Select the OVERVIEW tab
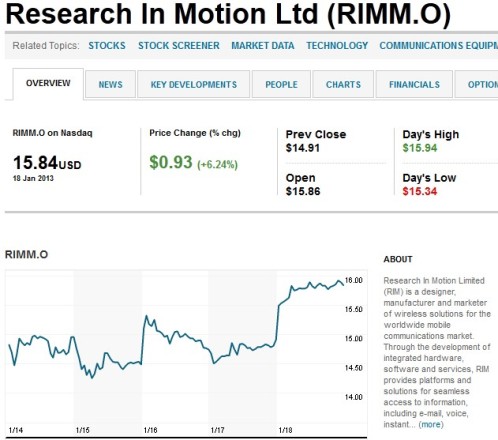The height and width of the screenshot is (440, 498). click(48, 83)
